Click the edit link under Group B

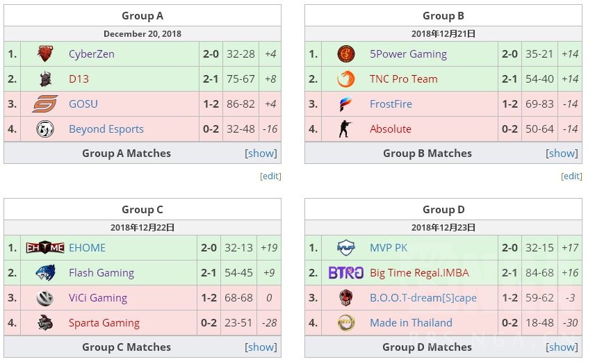[x=571, y=176]
